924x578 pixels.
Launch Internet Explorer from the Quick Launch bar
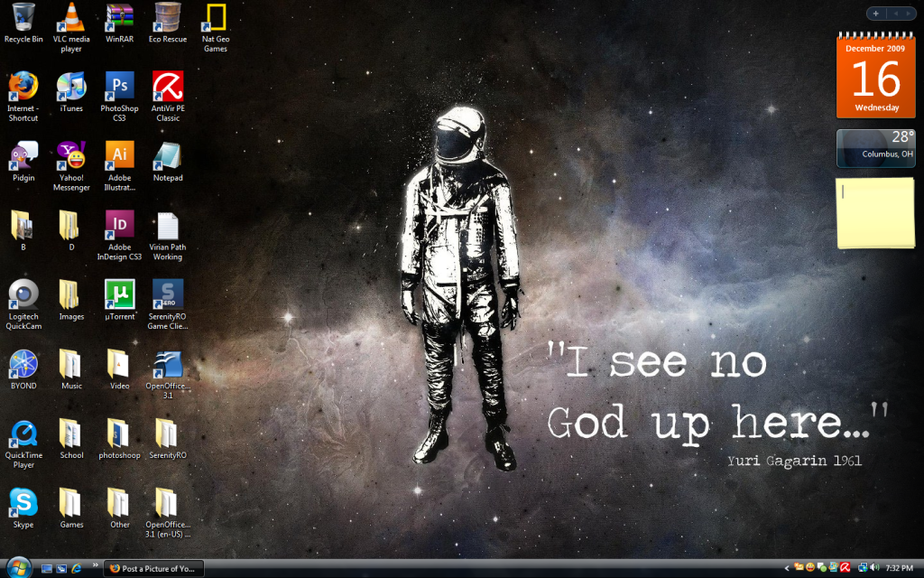tap(76, 569)
